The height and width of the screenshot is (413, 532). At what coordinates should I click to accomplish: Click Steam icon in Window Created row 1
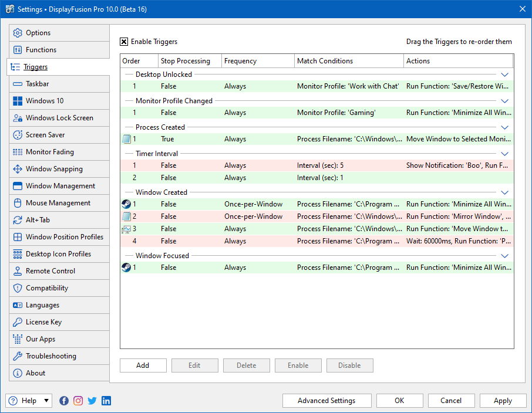point(126,204)
